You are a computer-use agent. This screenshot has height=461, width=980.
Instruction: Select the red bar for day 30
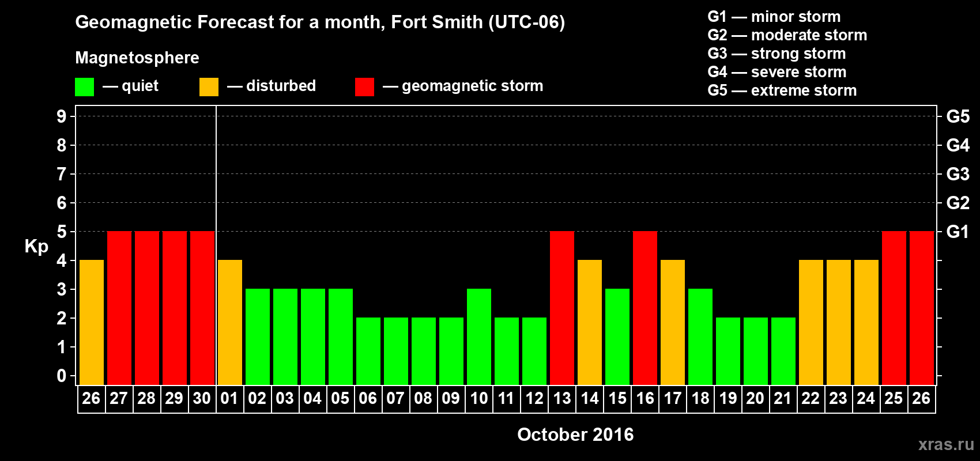[202, 308]
